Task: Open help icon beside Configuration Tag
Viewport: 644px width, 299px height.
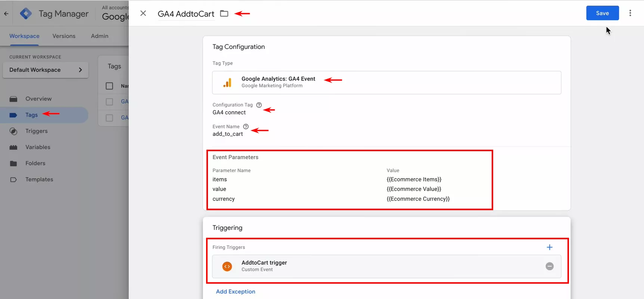Action: point(259,105)
